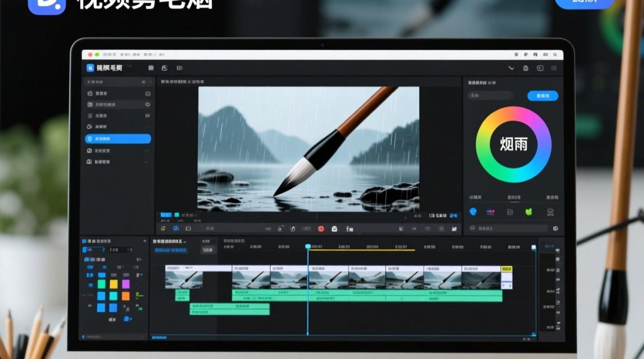Toggle the indicator beside the second sidebar item
The height and width of the screenshot is (359, 644).
tap(148, 104)
